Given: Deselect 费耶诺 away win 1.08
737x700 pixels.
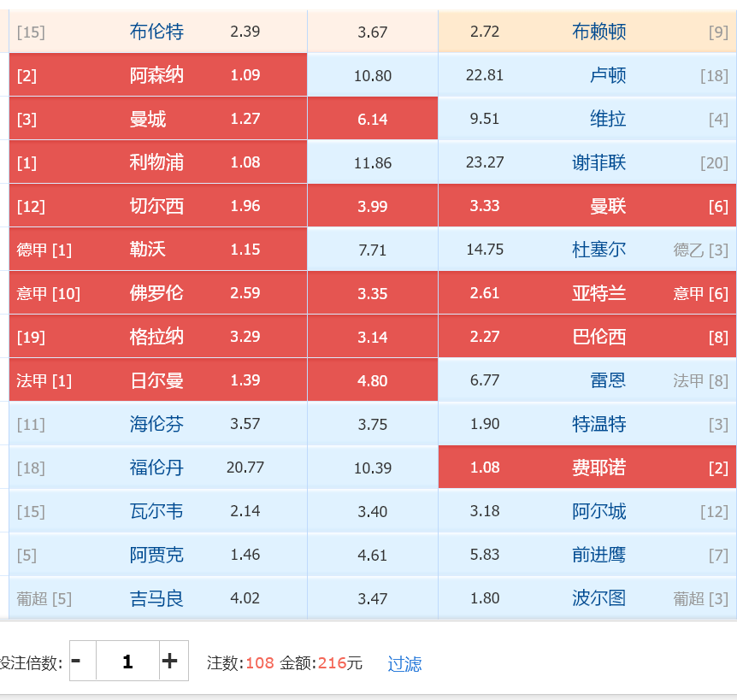Looking at the screenshot, I should pos(587,468).
